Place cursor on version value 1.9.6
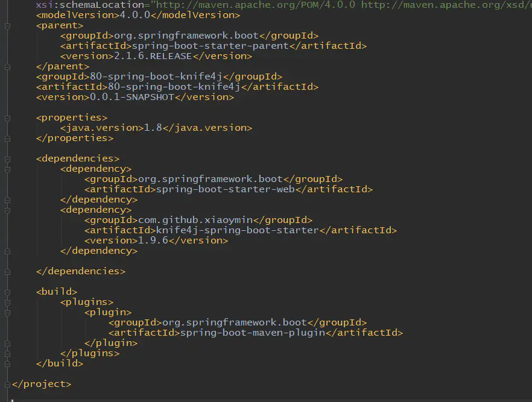Viewport: 532px width, 402px height. point(153,240)
